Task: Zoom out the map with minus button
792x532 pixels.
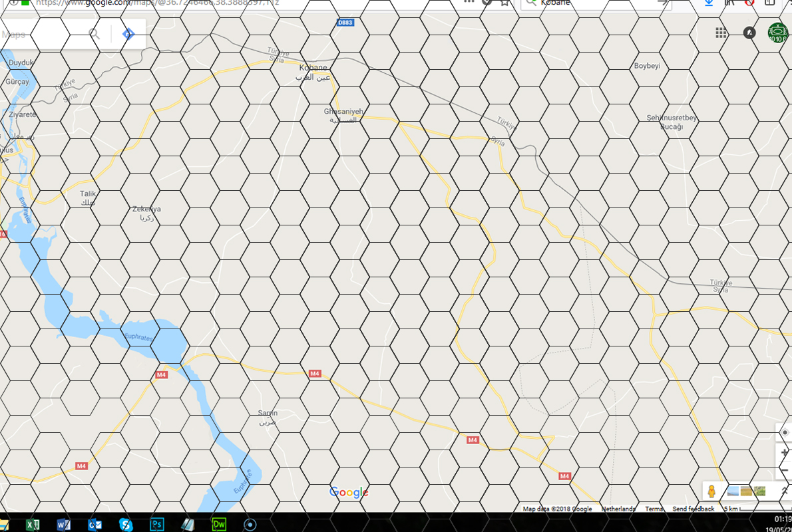Action: [x=785, y=471]
